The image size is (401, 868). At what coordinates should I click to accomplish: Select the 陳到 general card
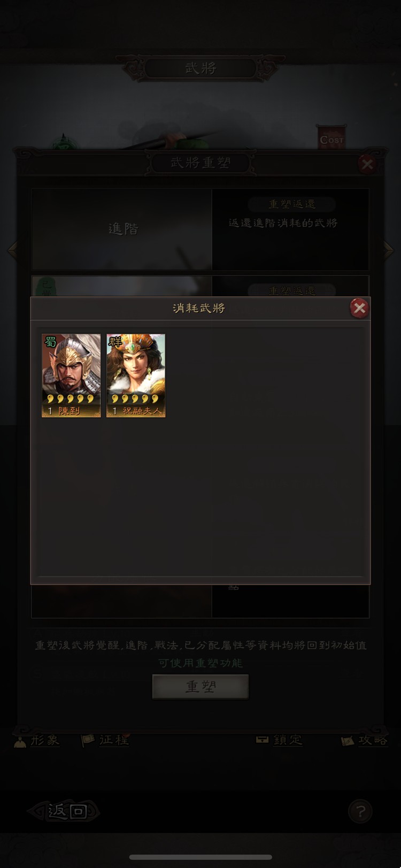(x=71, y=375)
